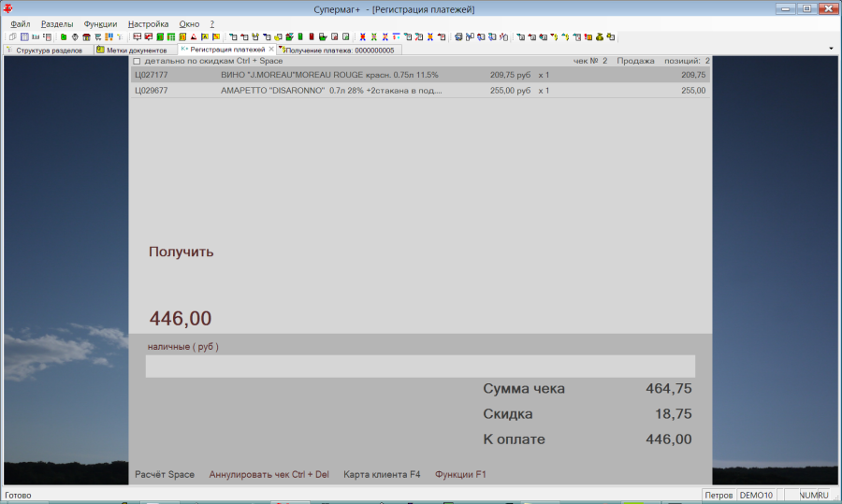Image resolution: width=842 pixels, height=504 pixels.
Task: Click 'Аннулировать чек Ctrl + Del'
Action: point(269,474)
